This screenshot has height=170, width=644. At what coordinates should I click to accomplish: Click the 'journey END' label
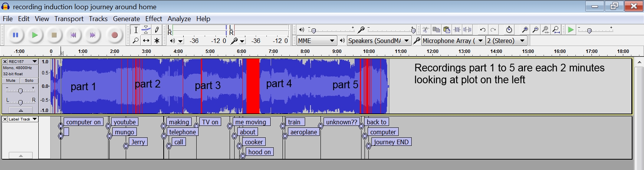[391, 142]
